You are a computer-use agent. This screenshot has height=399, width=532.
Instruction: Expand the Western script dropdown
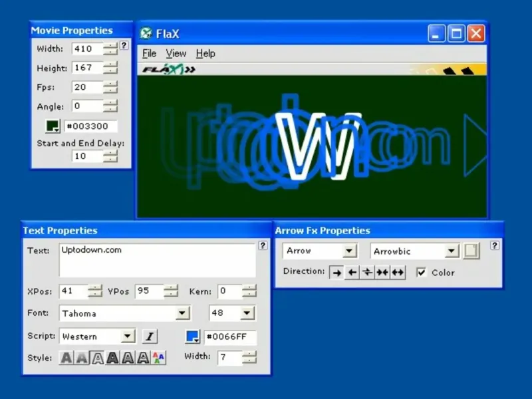127,336
